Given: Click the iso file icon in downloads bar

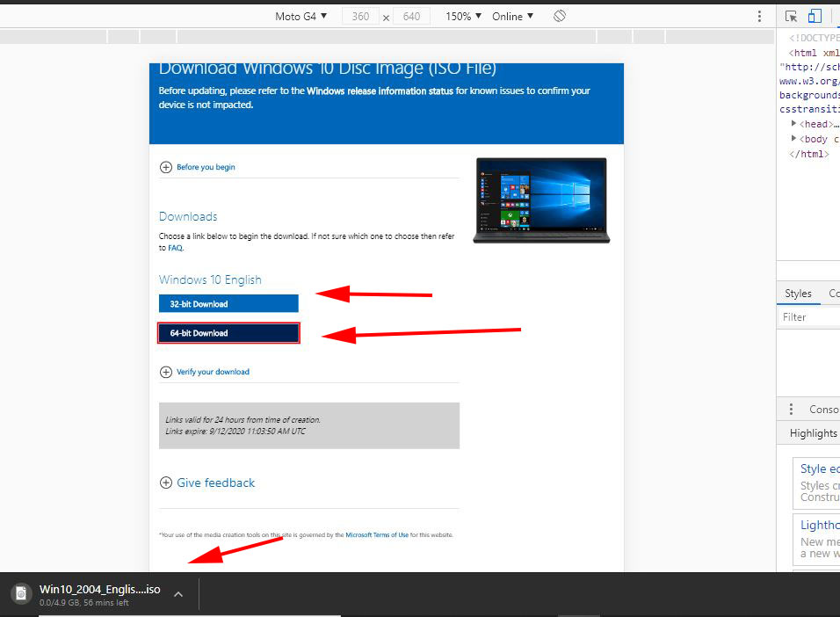Looking at the screenshot, I should tap(21, 593).
